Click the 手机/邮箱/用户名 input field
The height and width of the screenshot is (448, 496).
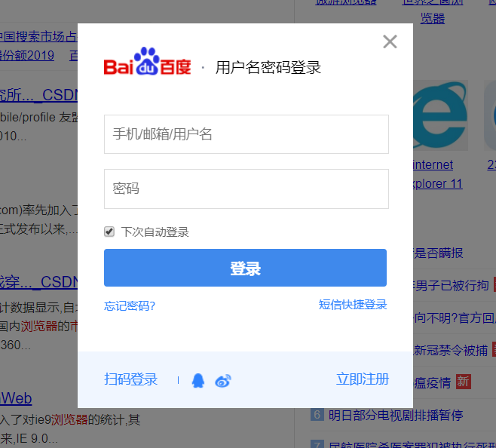[x=246, y=134]
